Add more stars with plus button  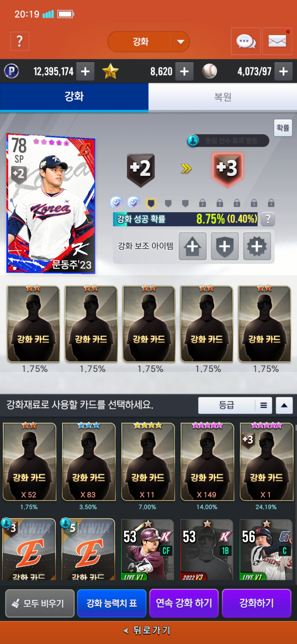pyautogui.click(x=184, y=72)
